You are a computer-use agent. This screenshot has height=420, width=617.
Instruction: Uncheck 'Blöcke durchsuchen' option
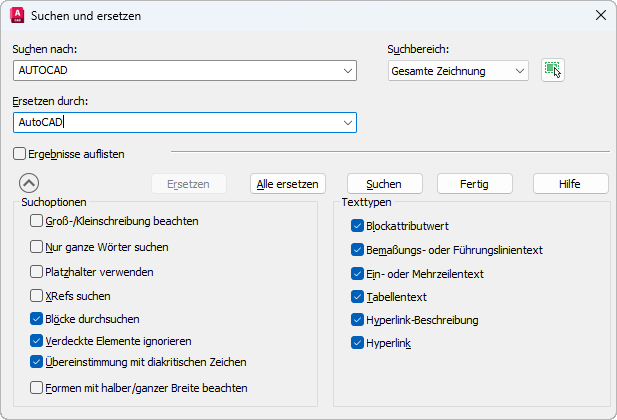click(x=37, y=319)
